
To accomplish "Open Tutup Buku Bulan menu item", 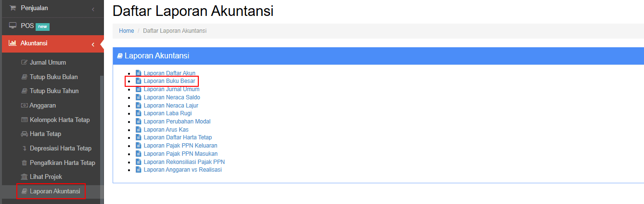I will [53, 77].
